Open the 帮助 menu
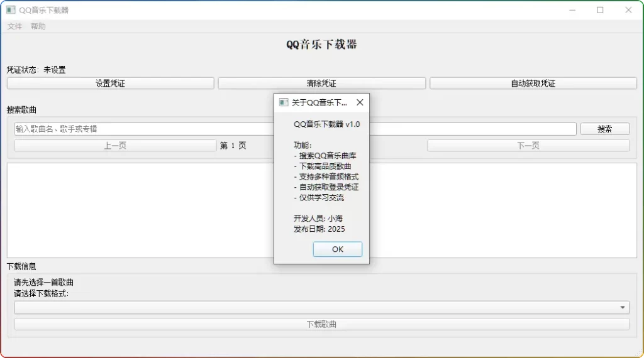 coord(38,26)
